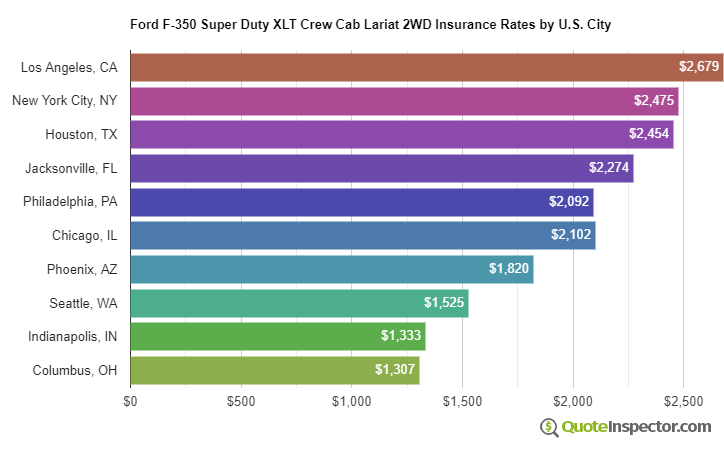Click the Seattle, WA category label
The image size is (724, 450).
point(83,303)
